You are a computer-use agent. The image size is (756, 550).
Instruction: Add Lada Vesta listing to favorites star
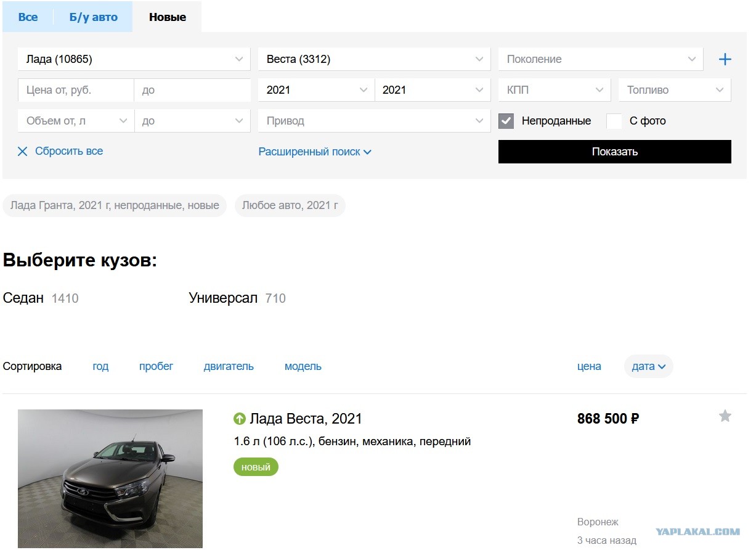(725, 416)
